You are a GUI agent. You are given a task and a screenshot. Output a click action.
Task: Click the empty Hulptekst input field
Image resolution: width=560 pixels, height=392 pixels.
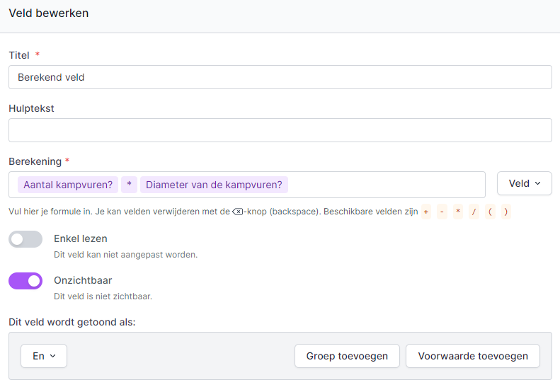[x=280, y=130]
